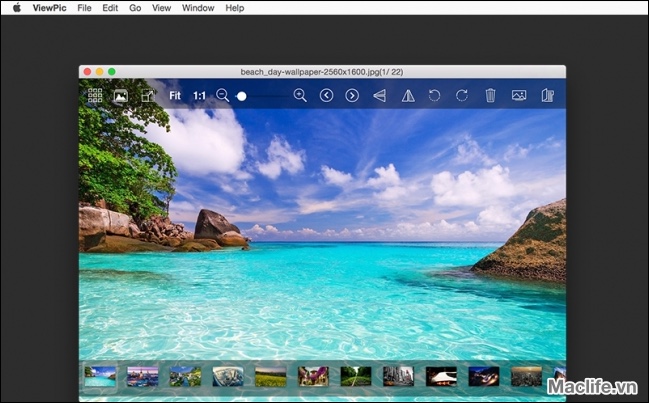This screenshot has height=403, width=649.
Task: Select the night light trails thumbnail
Action: 484,377
